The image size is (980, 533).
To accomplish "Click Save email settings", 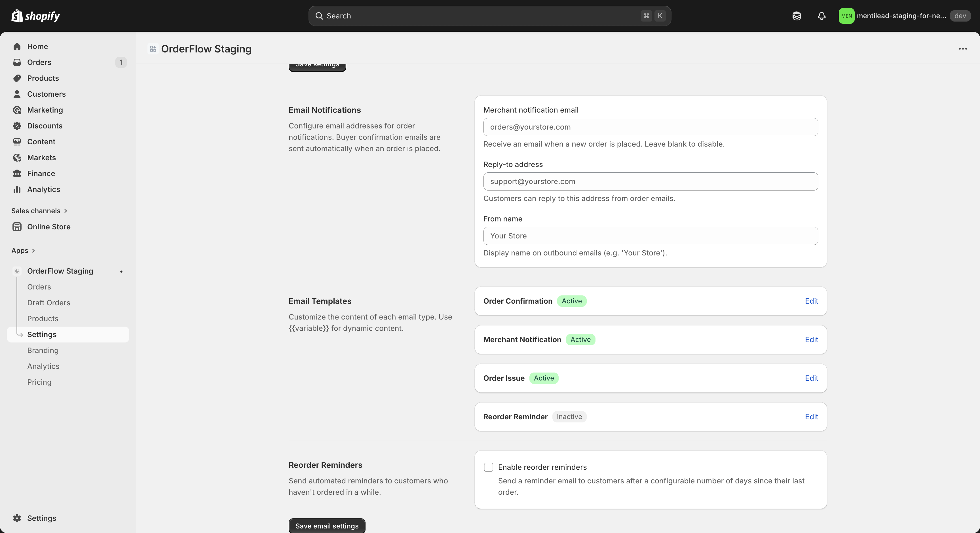I will (326, 526).
